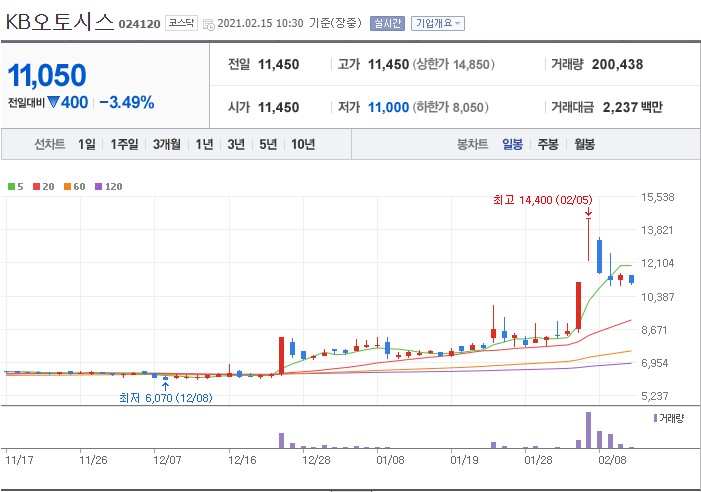Select the 1주일 line chart tab
Viewport: 701px width, 492px height.
coord(124,144)
